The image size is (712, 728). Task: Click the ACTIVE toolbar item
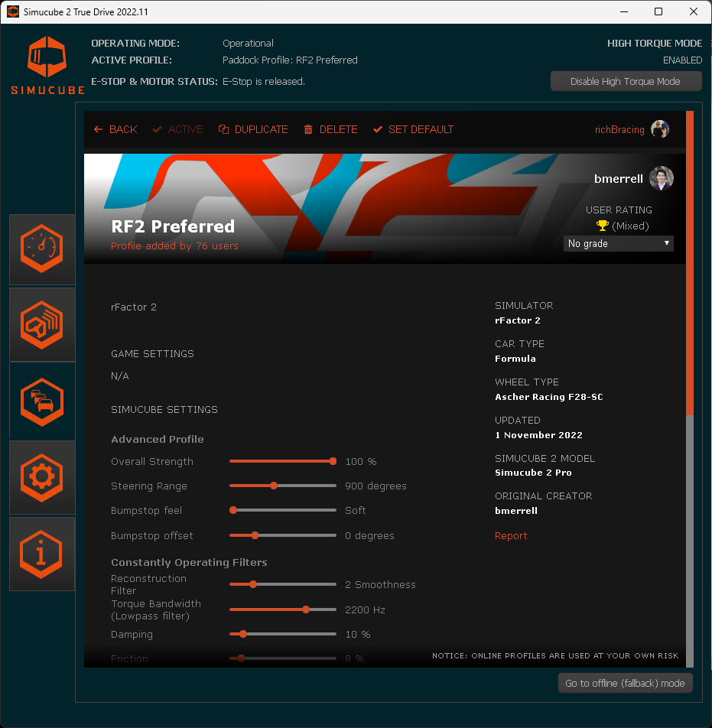coord(178,129)
